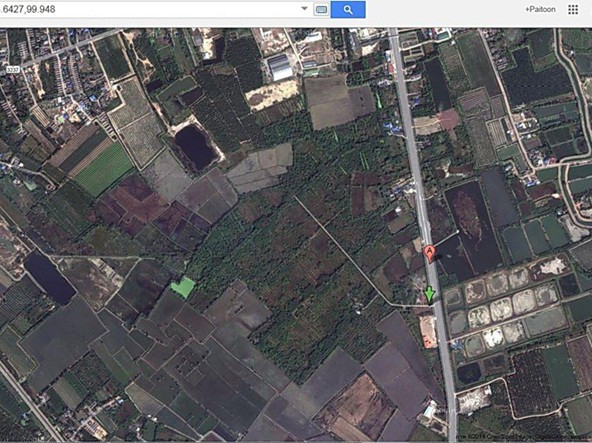This screenshot has width=592, height=443.
Task: Open the on-screen keyboard input tool
Action: pyautogui.click(x=321, y=9)
